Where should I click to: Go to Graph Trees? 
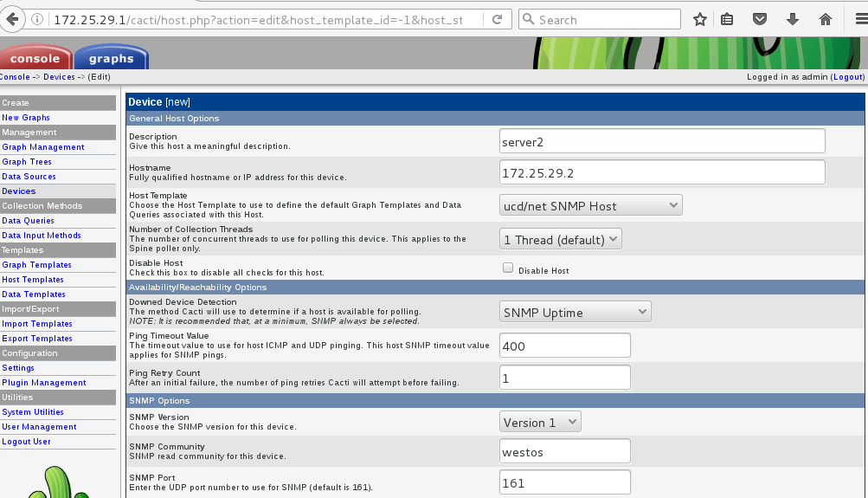[x=27, y=162]
